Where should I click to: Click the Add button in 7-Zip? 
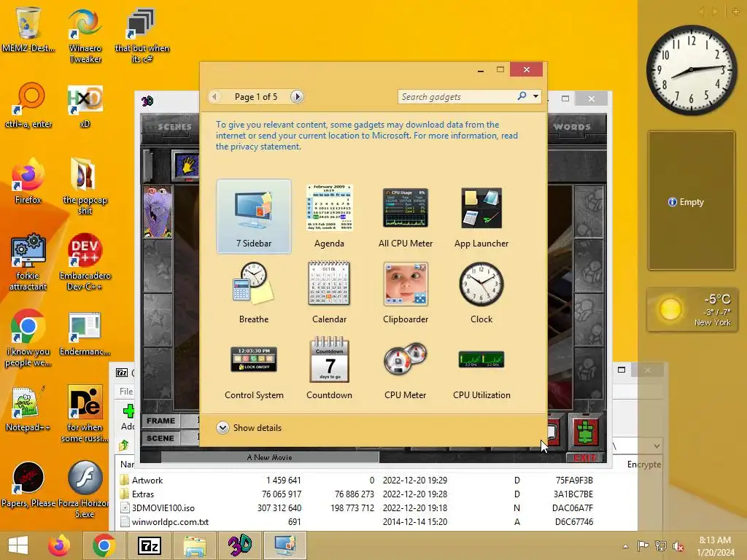[127, 417]
